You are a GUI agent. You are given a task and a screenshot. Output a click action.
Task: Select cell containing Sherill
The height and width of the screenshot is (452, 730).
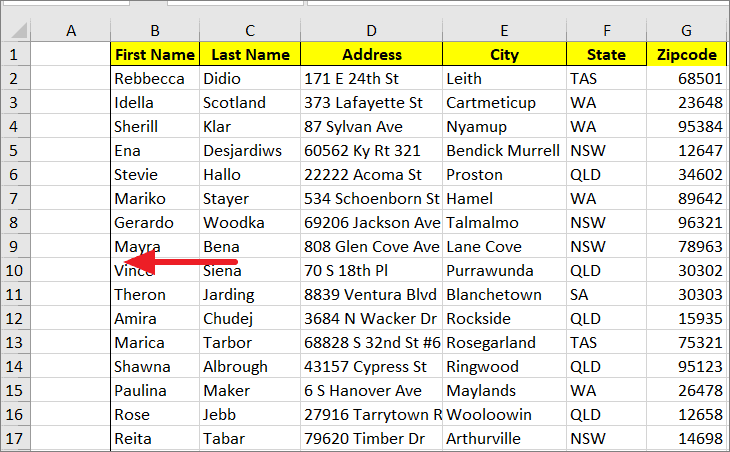(155, 127)
